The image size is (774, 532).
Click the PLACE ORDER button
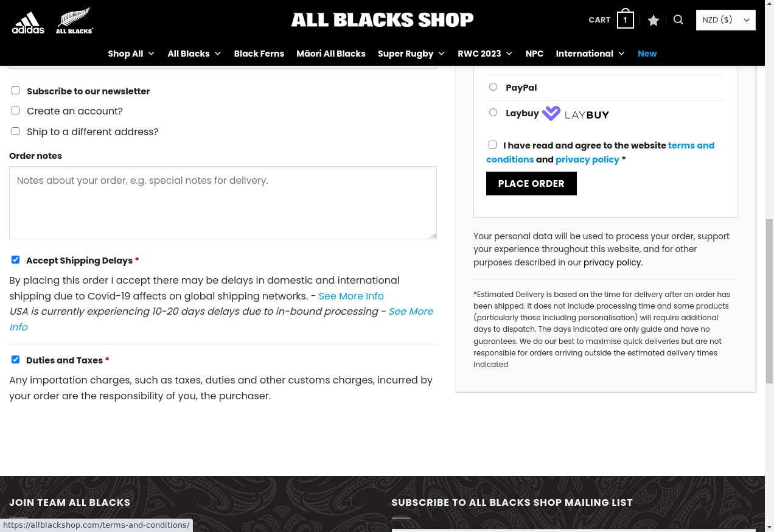coord(531,183)
